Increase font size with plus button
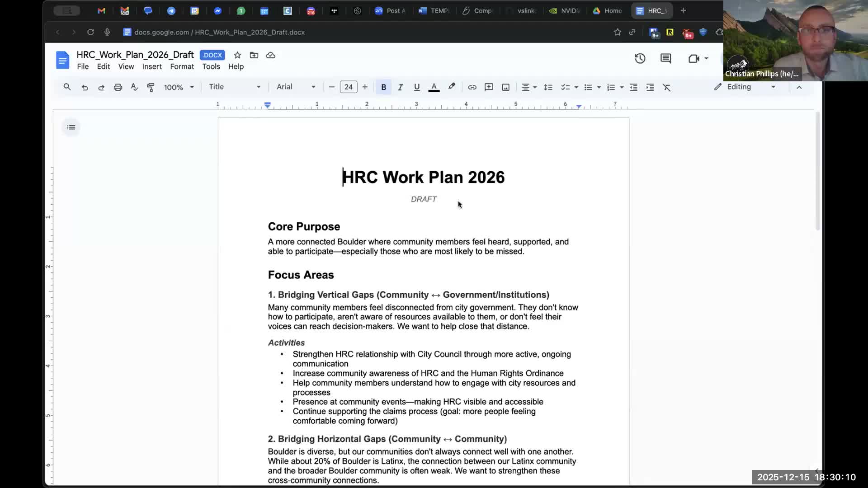 click(x=365, y=87)
